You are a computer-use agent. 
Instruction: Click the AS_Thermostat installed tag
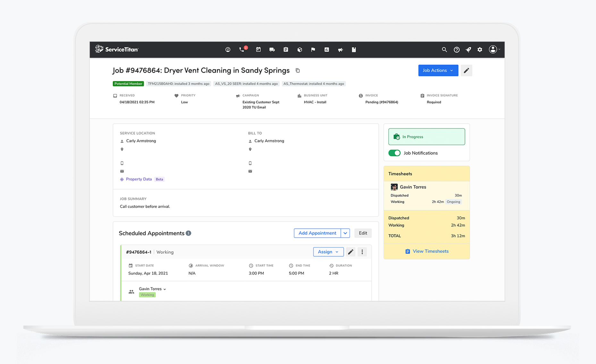click(314, 84)
